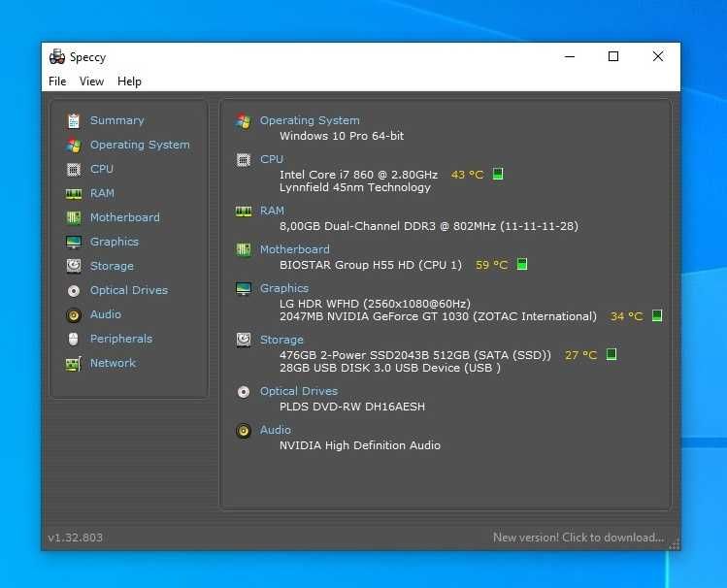
Task: Click the CPU 43 °C temperature reading
Action: coord(468,175)
